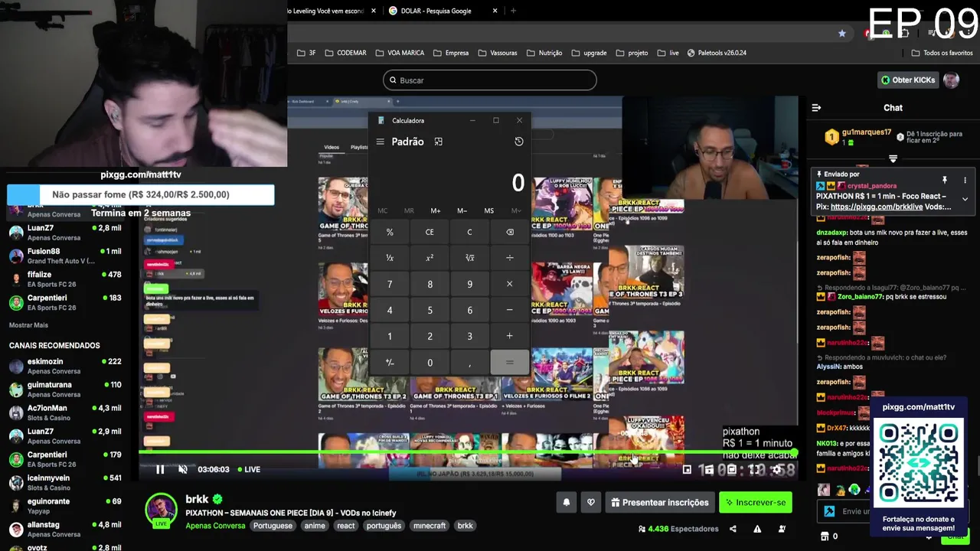Expand the M memory list dropdown
Viewport: 980px width, 551px height.
(516, 210)
